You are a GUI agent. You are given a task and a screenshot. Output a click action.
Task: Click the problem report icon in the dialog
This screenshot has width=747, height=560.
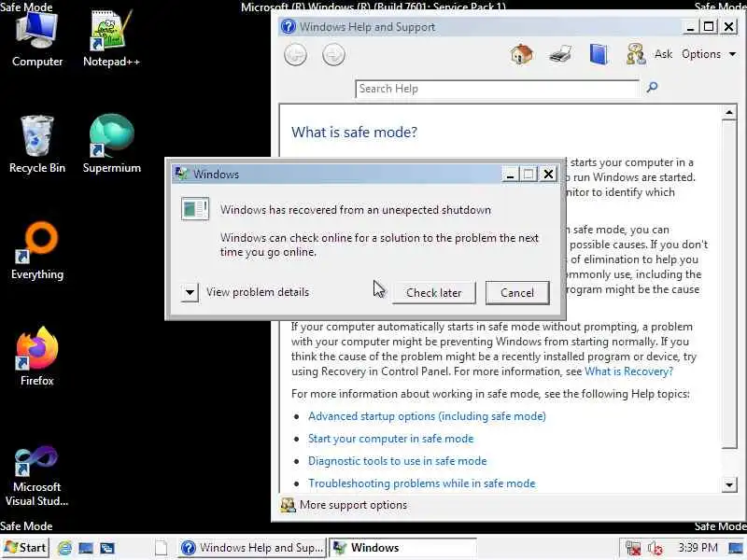pyautogui.click(x=195, y=208)
